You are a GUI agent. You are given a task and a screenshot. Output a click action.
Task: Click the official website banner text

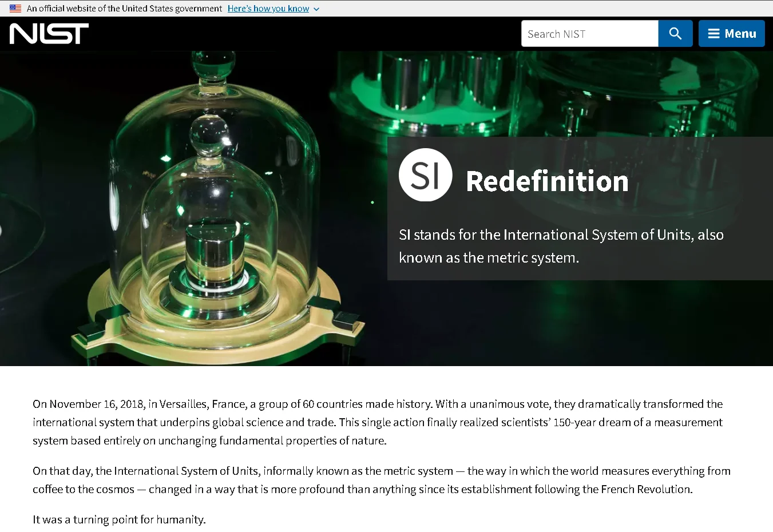click(123, 9)
